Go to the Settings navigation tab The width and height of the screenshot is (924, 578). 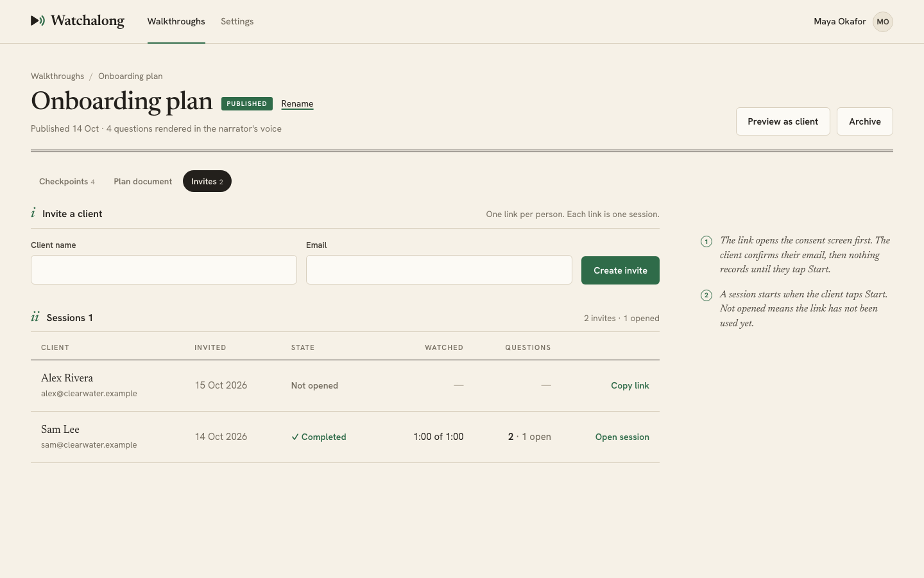pos(237,21)
